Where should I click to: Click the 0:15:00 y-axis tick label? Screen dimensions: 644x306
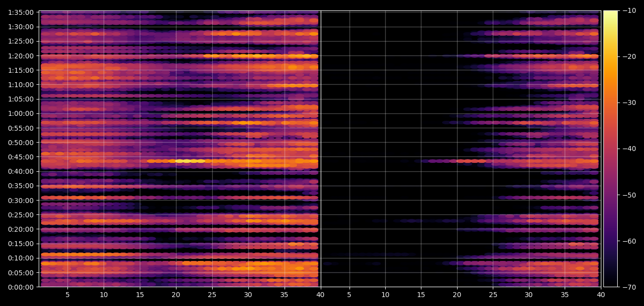click(21, 244)
